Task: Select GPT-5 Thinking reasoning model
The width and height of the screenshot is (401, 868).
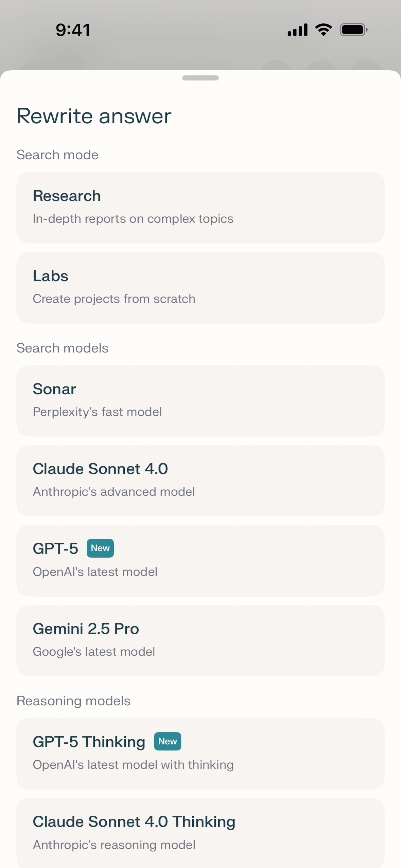Action: point(200,754)
